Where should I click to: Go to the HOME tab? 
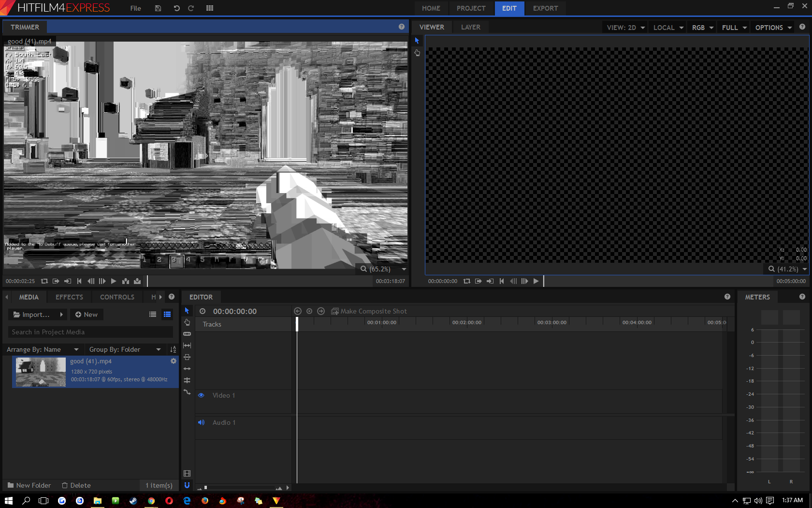point(431,8)
